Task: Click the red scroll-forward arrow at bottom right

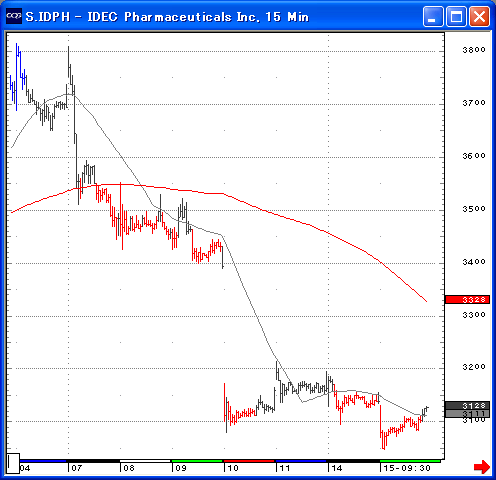Action: (x=482, y=467)
